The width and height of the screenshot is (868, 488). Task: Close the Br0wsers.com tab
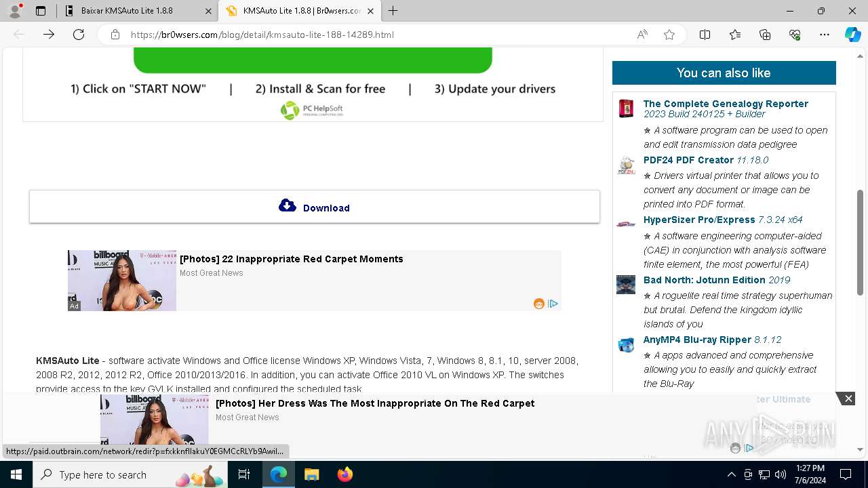pos(370,11)
